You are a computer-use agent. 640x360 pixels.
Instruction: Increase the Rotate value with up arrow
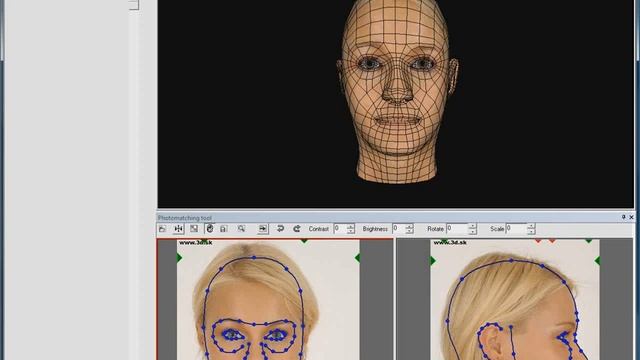point(472,226)
